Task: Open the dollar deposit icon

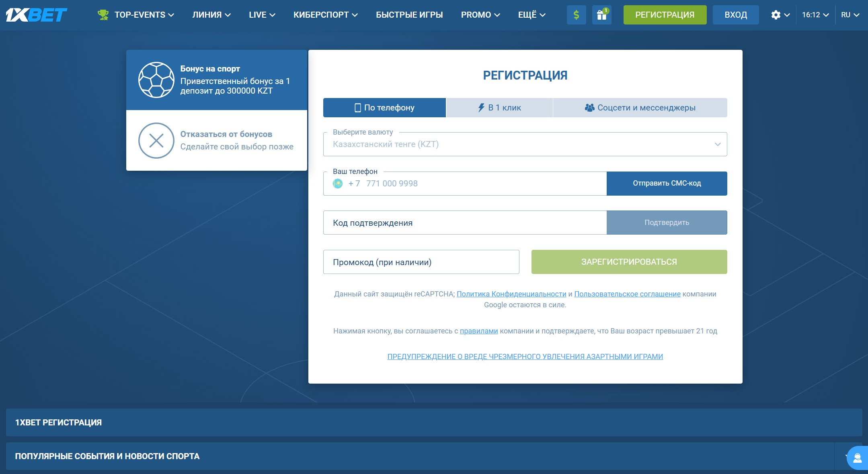Action: pos(576,15)
